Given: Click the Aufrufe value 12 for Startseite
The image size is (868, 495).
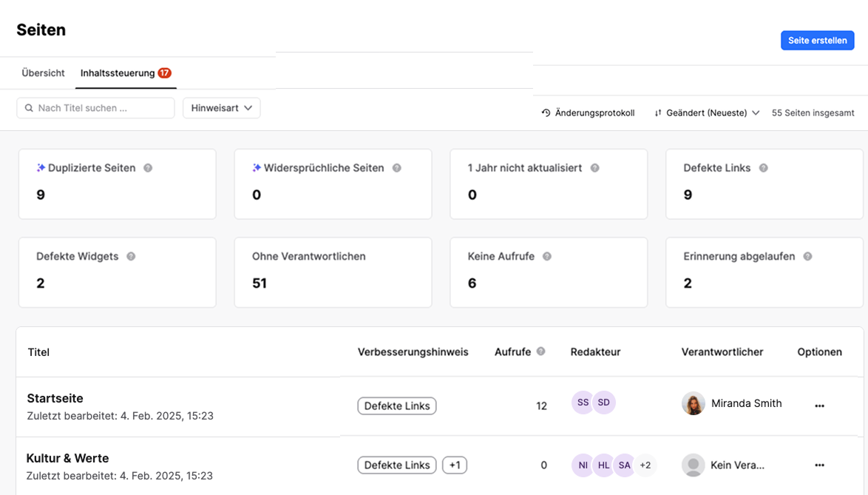Looking at the screenshot, I should [x=541, y=406].
